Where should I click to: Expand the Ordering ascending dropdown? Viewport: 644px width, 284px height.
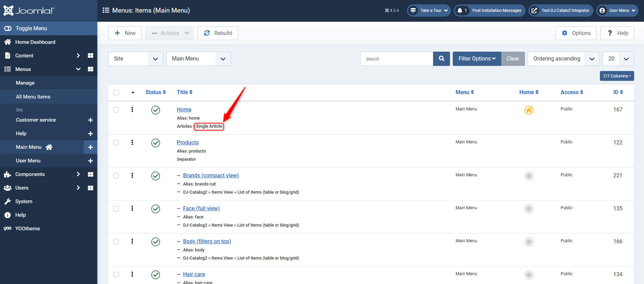pos(563,59)
